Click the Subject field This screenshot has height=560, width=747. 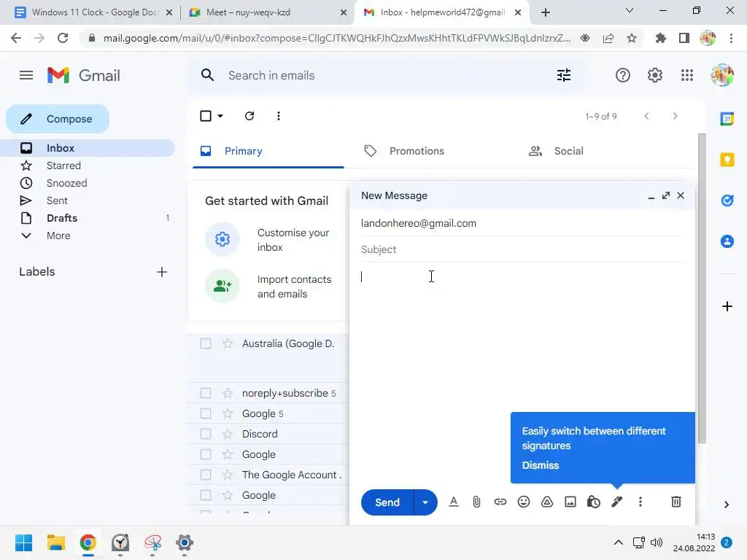[x=522, y=249]
